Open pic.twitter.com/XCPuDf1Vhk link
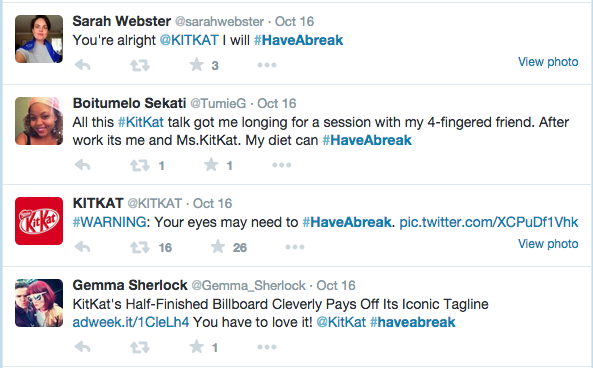 [x=489, y=222]
